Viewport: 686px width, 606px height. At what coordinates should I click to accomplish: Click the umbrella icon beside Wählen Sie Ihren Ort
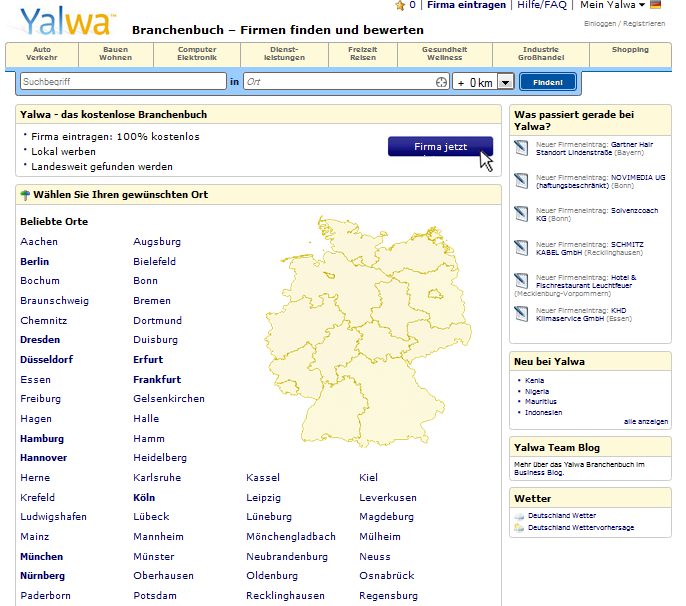(25, 195)
